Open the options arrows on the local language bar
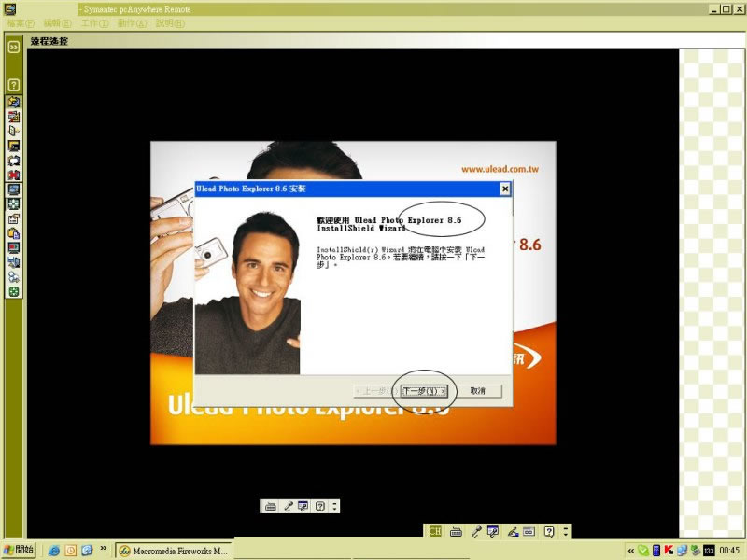Image resolution: width=747 pixels, height=560 pixels. 566,531
